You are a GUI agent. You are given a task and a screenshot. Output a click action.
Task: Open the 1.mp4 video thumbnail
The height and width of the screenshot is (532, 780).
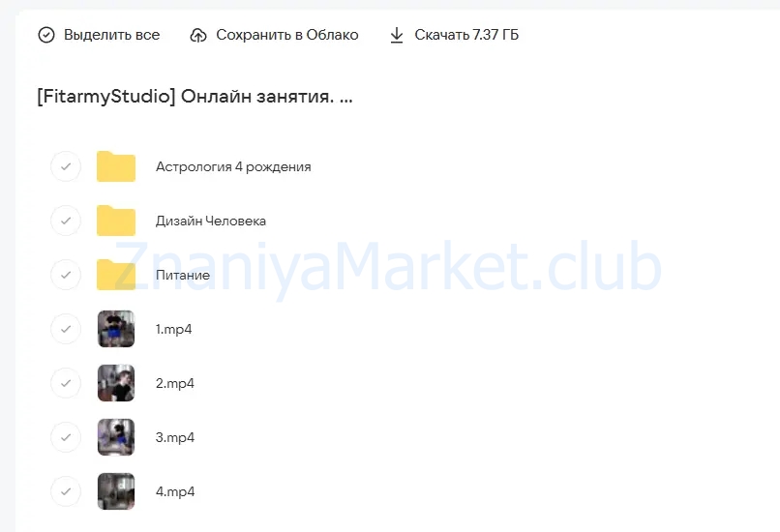116,329
